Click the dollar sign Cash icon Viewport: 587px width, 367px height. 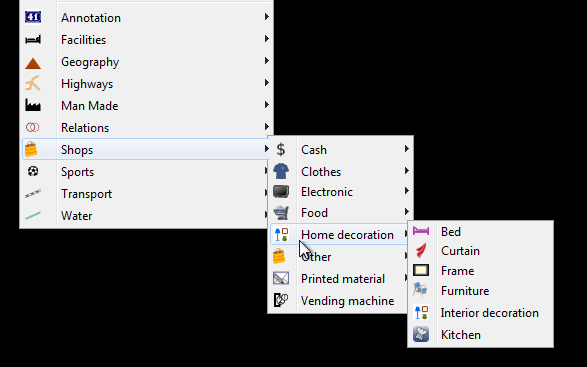[281, 149]
